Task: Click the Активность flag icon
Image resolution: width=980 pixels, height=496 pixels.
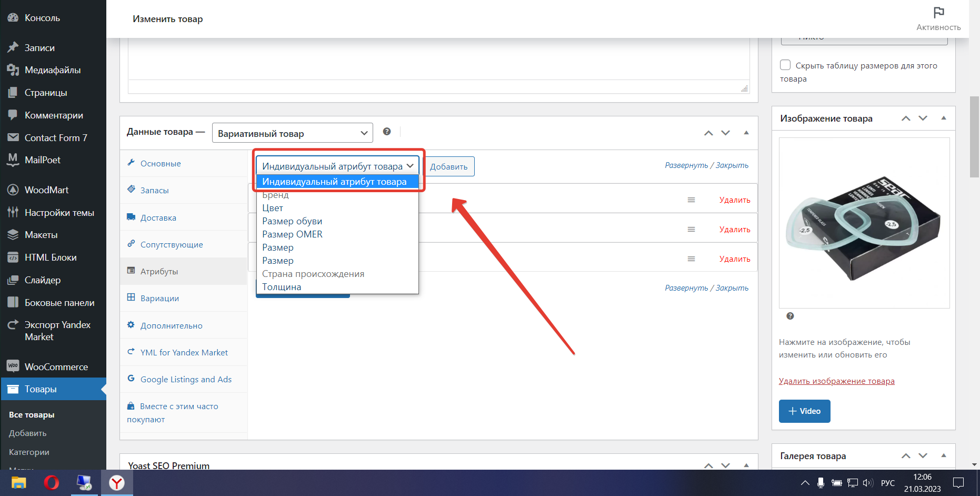Action: pyautogui.click(x=938, y=12)
